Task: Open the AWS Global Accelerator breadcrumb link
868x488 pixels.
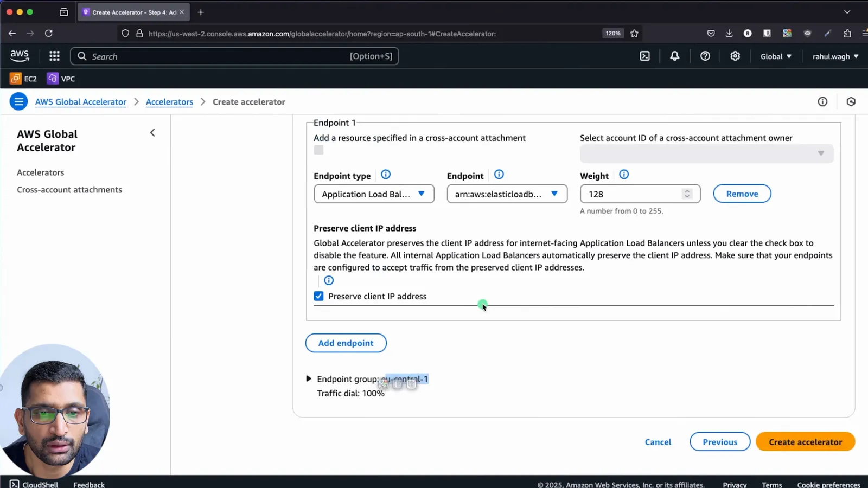Action: pos(81,102)
